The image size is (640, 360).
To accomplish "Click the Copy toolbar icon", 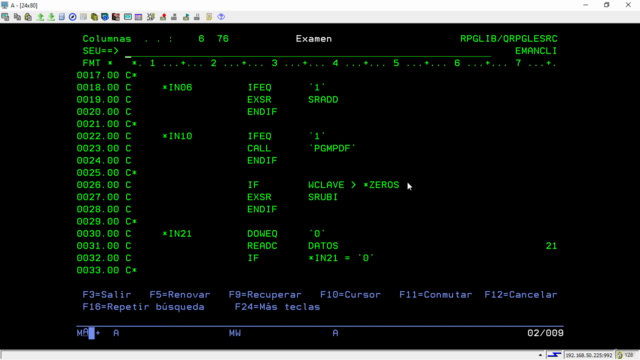I will tap(17, 17).
